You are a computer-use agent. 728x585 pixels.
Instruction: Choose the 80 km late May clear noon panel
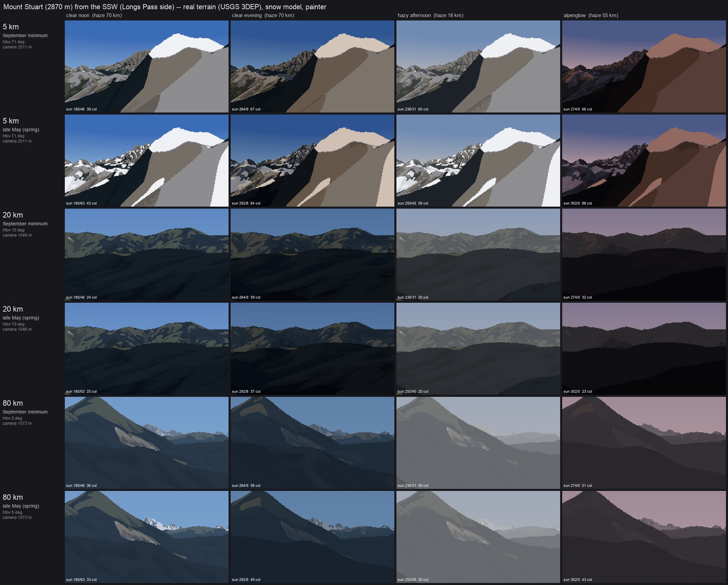[x=147, y=537]
